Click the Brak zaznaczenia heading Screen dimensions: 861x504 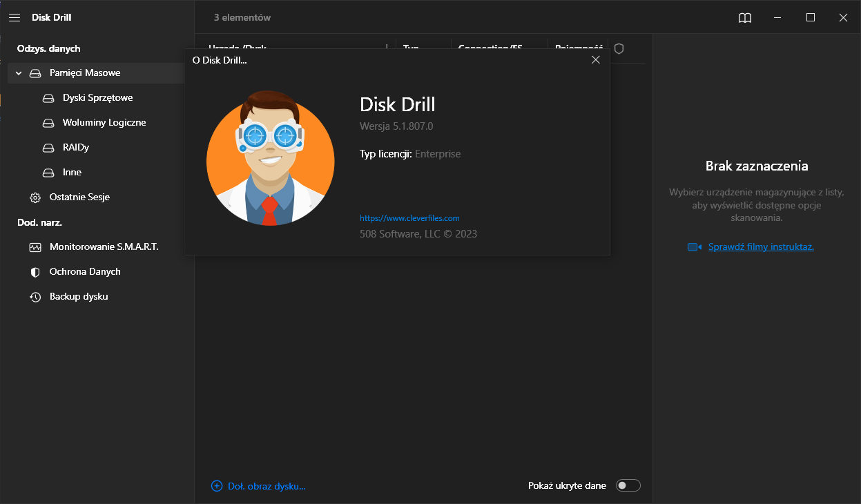[x=757, y=166]
